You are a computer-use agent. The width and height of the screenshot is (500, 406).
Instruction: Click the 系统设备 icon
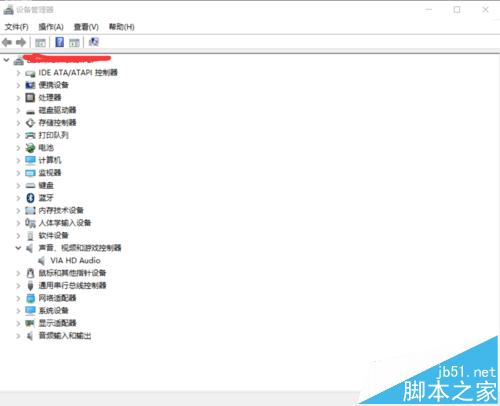(x=30, y=311)
